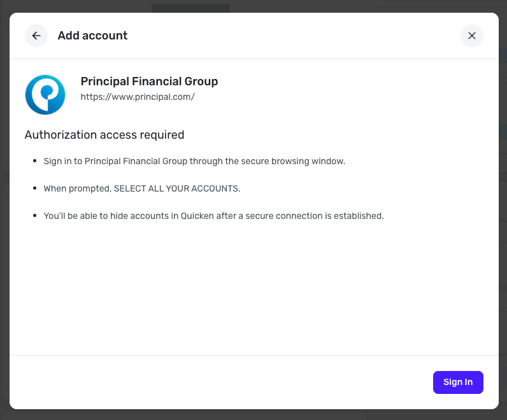Click the Authorization access required heading
This screenshot has height=420, width=507.
[104, 135]
